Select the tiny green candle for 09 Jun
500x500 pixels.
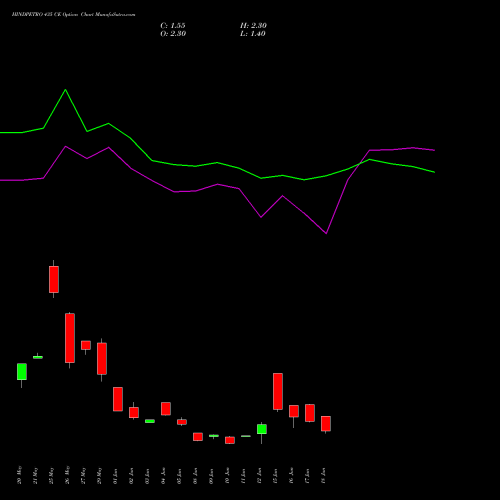pos(214,436)
